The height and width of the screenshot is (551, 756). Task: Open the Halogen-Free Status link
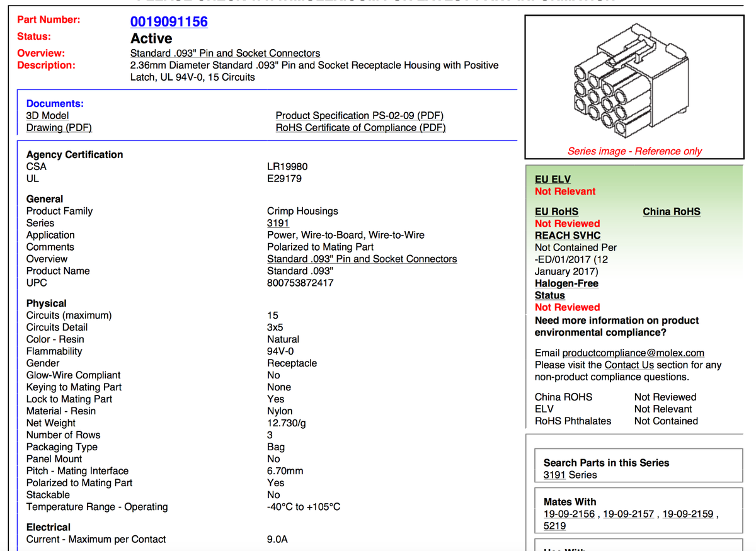pos(566,290)
